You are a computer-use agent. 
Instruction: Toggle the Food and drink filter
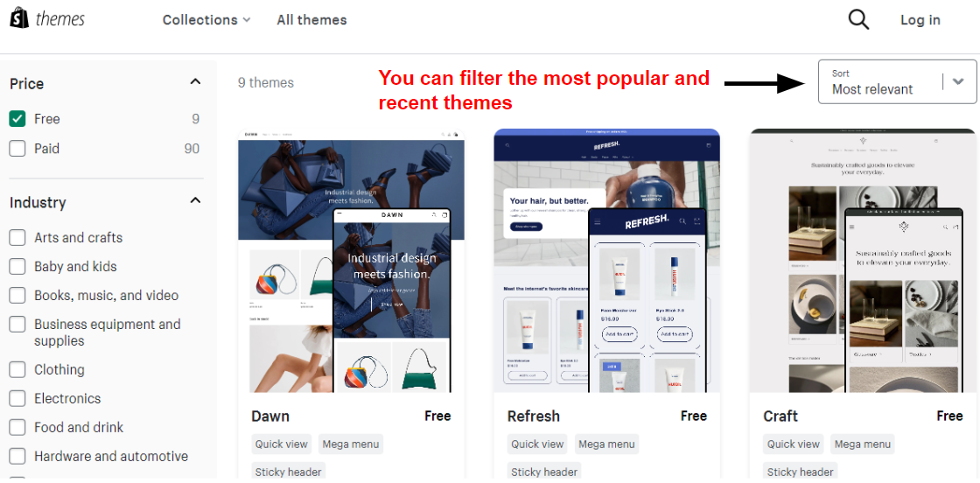click(17, 427)
